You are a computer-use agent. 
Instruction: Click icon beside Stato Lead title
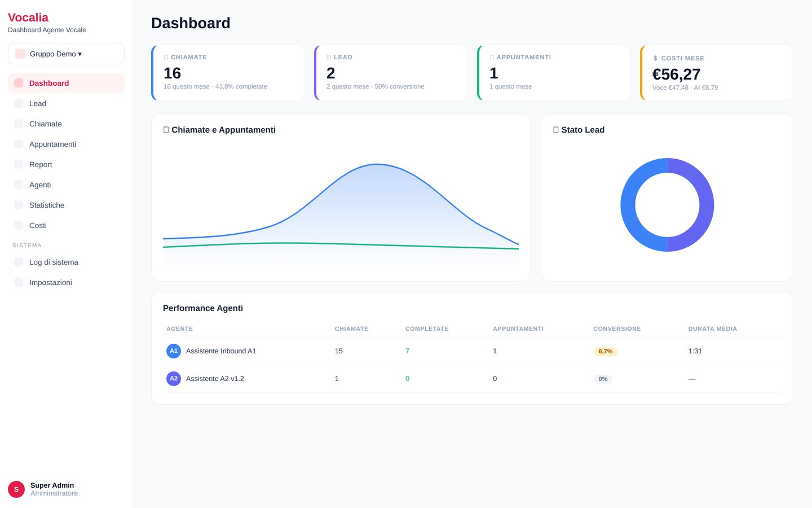(x=556, y=130)
